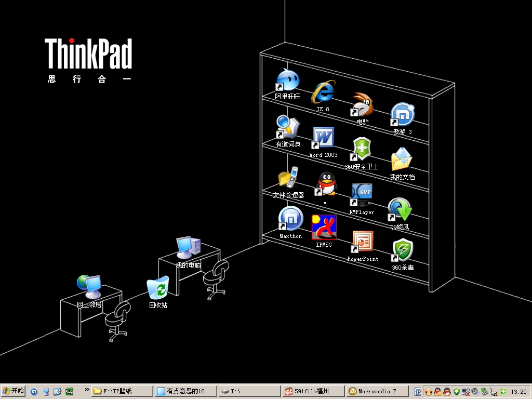Viewport: 532px width, 399px height.
Task: Select the QQ旋风 download shortcut
Action: [x=400, y=214]
